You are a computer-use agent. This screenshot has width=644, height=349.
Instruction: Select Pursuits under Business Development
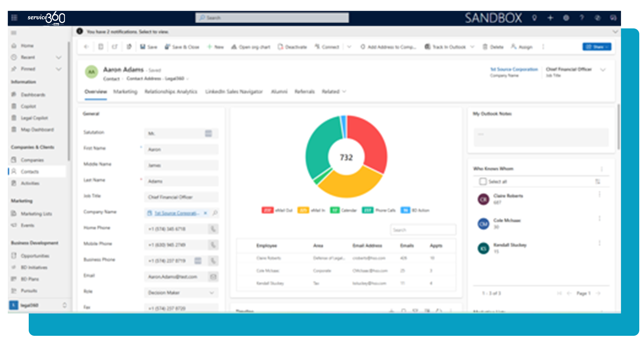[x=29, y=290]
